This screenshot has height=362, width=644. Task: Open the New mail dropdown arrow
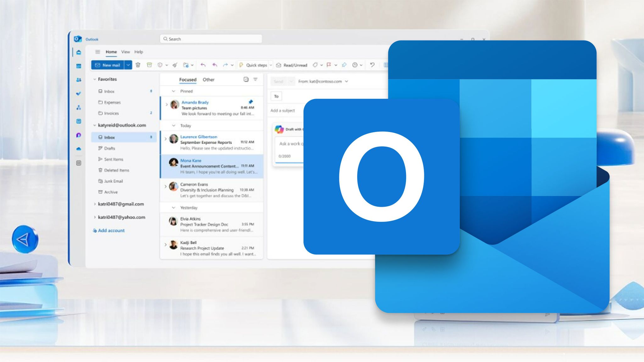click(x=128, y=65)
